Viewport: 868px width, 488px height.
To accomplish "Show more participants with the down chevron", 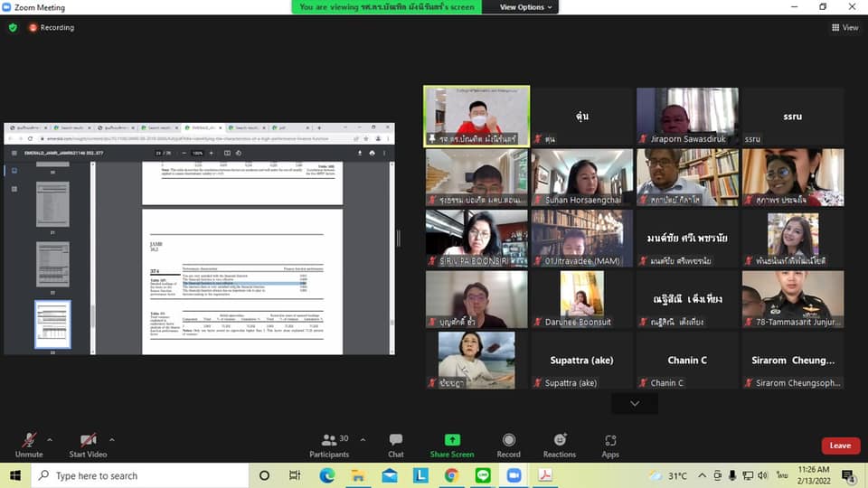I will click(x=635, y=403).
